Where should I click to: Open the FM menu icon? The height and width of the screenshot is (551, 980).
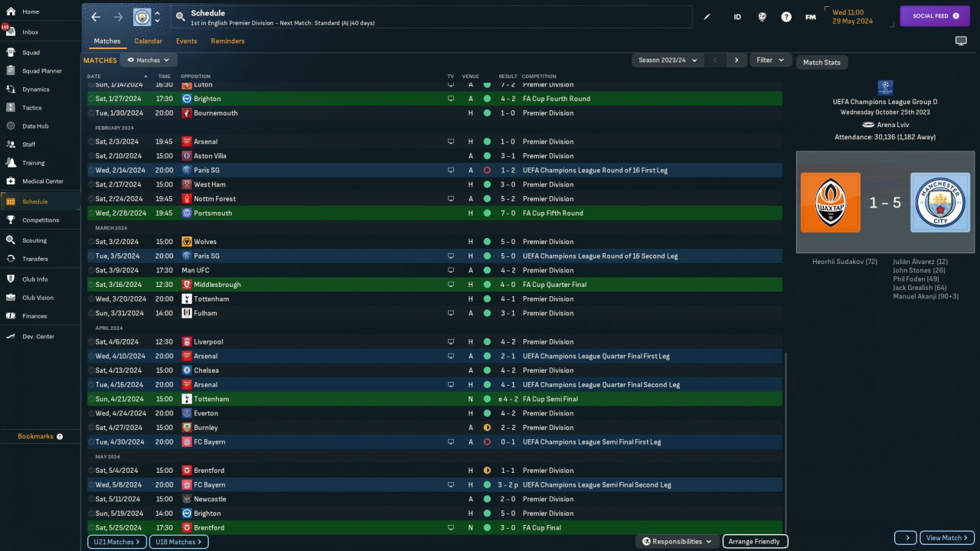click(x=810, y=17)
